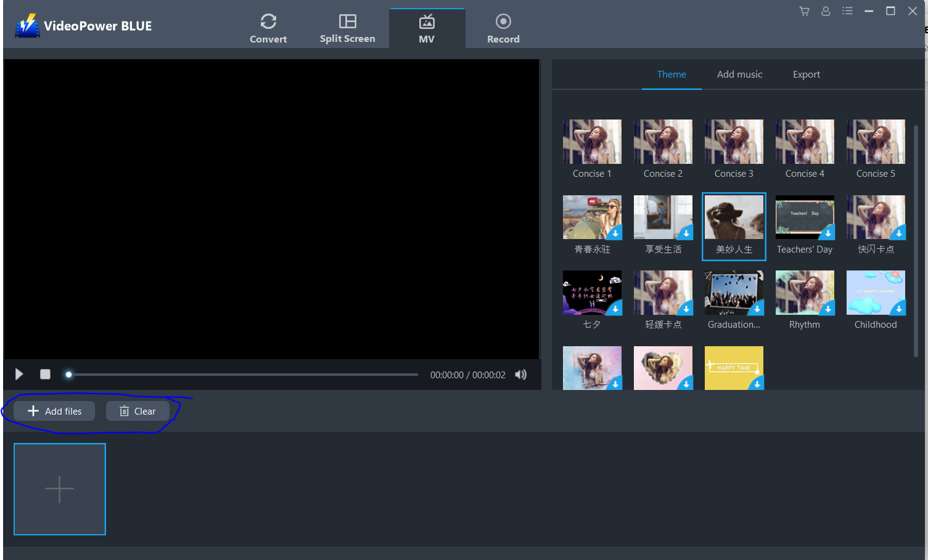Open the Export tab
Viewport: 928px width, 560px height.
pyautogui.click(x=806, y=74)
